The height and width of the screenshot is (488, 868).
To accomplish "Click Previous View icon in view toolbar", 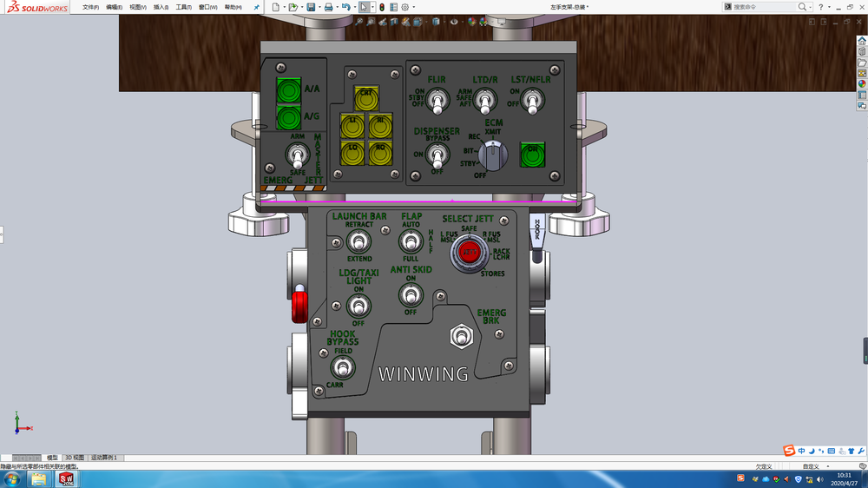I will [382, 22].
